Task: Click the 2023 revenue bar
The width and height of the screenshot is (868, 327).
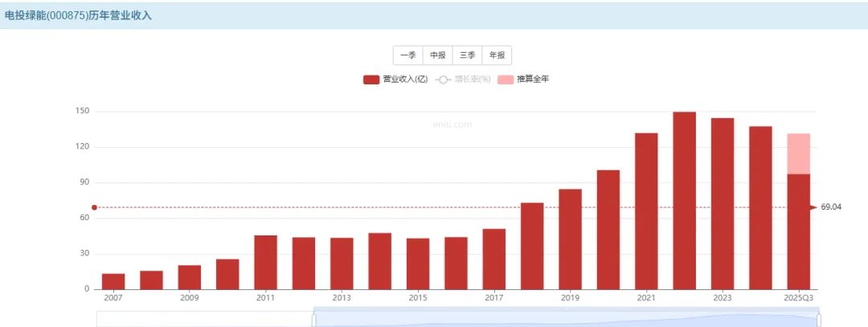Action: pos(723,203)
